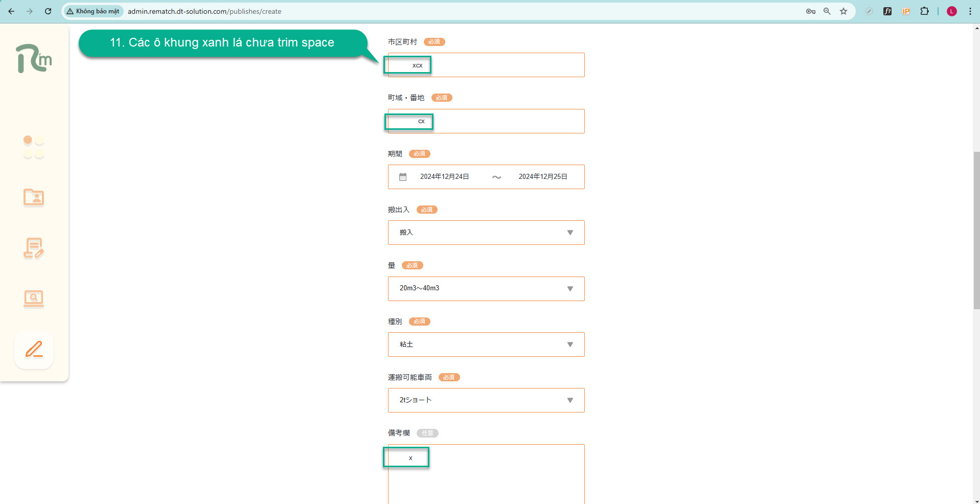Click the 町域・番地 text input field
The image size is (980, 504).
click(506, 122)
